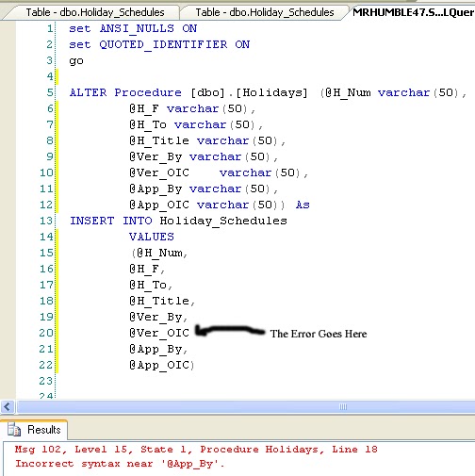Open the first Table - dbo.Holiday_Schedules tab
475x476 pixels.
94,12
